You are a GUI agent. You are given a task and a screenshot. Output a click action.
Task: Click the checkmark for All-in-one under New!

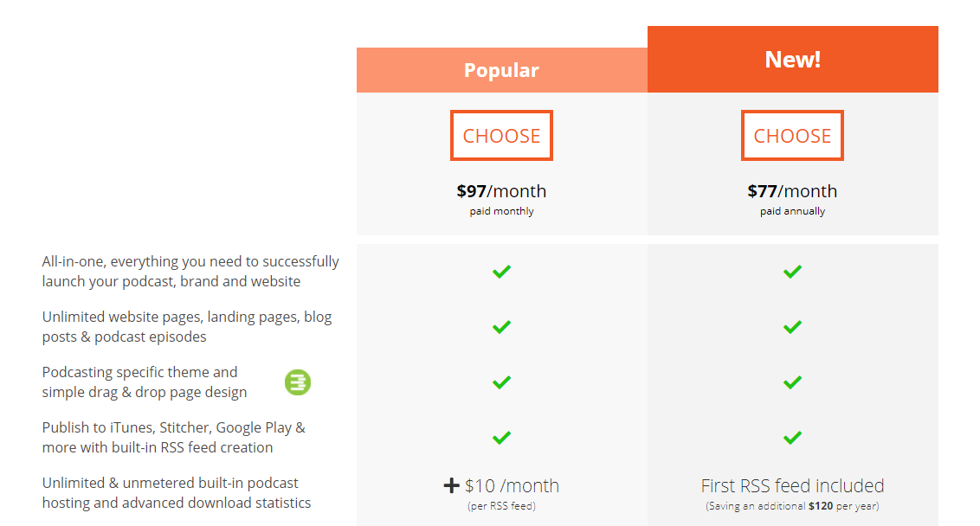792,271
